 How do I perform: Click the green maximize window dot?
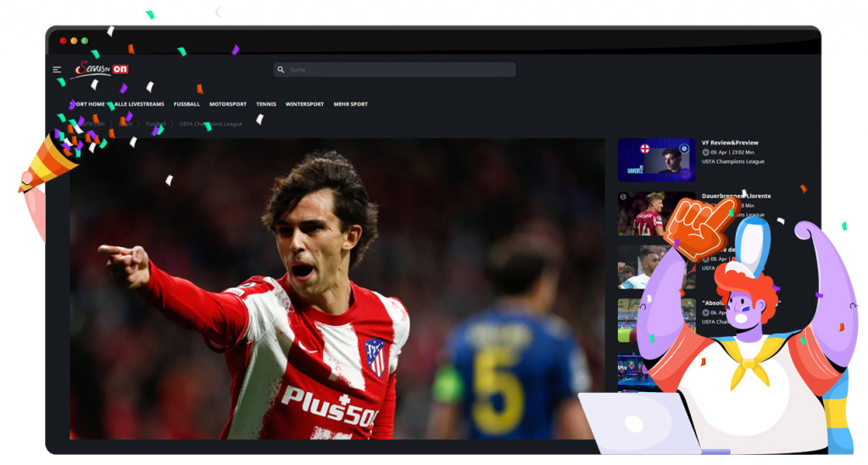tap(84, 41)
